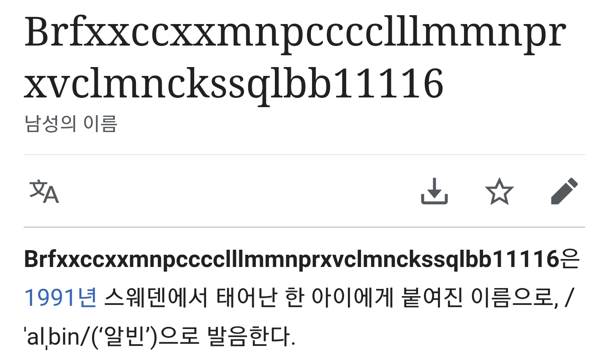
Task: Click the bold article name in paragraph
Action: point(292,259)
